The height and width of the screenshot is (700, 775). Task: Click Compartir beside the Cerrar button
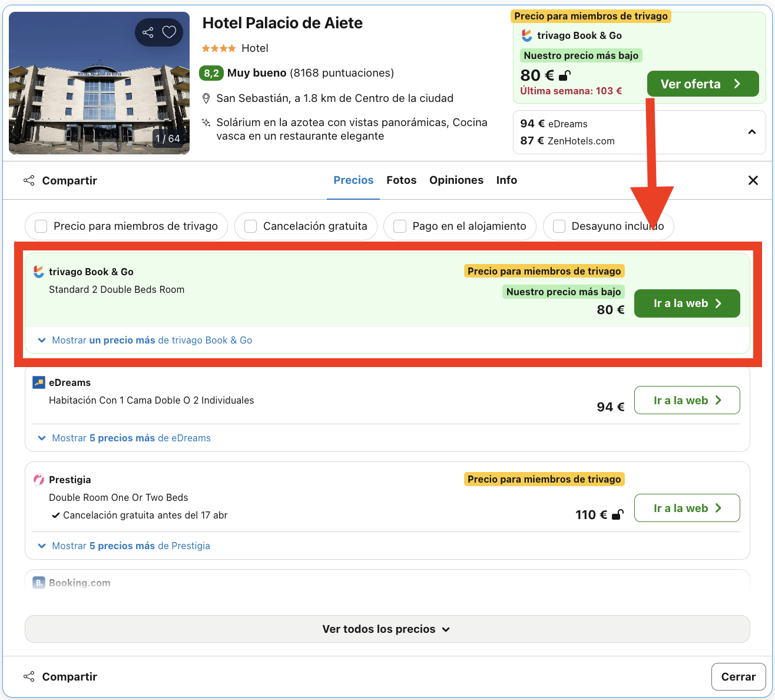click(x=60, y=677)
